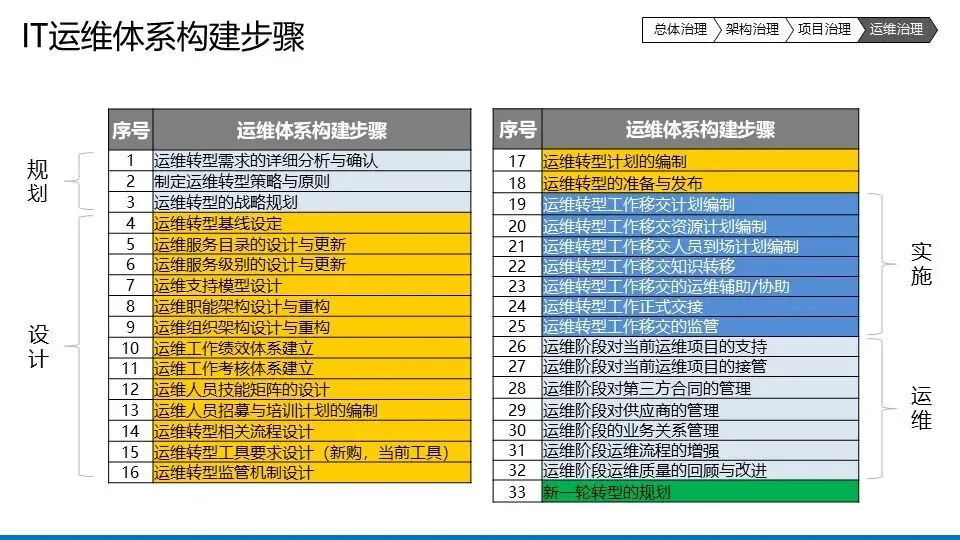Image resolution: width=960 pixels, height=540 pixels.
Task: Click row 运维转型工作正式交接
Action: tap(676, 306)
